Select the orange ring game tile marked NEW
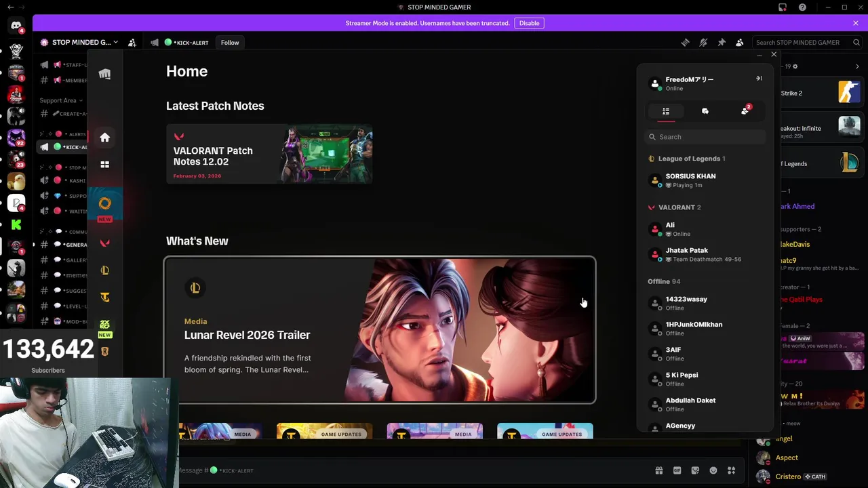868x488 pixels. click(x=104, y=204)
